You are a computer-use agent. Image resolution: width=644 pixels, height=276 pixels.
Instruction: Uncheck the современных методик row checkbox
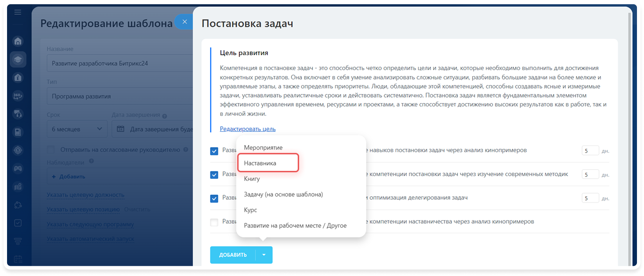(x=214, y=175)
